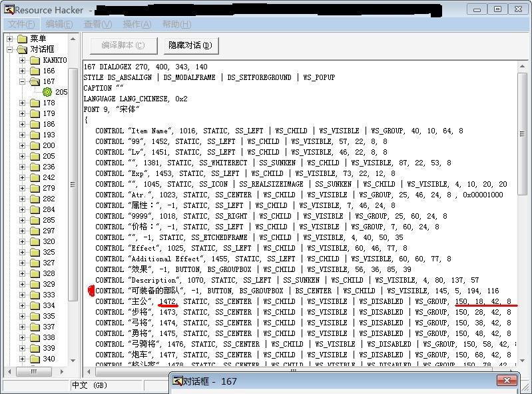This screenshot has width=532, height=394.
Task: Open the 文件(F) menu
Action: 21,24
